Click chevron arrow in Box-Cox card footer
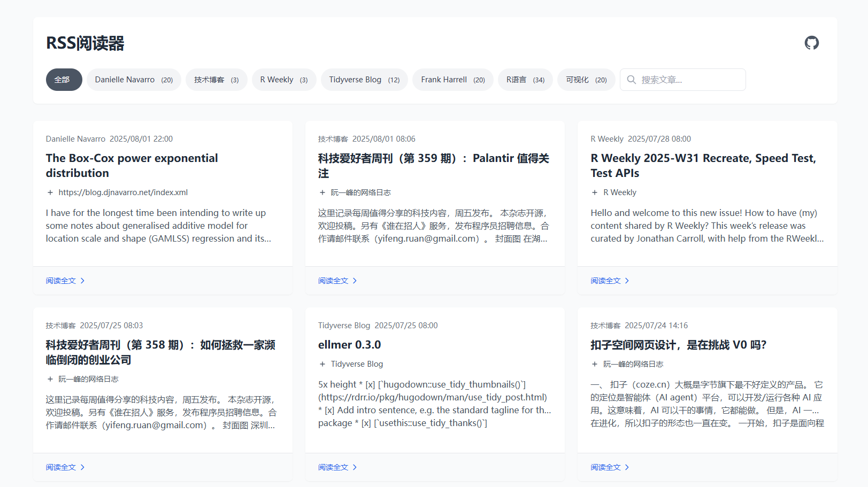 (82, 281)
